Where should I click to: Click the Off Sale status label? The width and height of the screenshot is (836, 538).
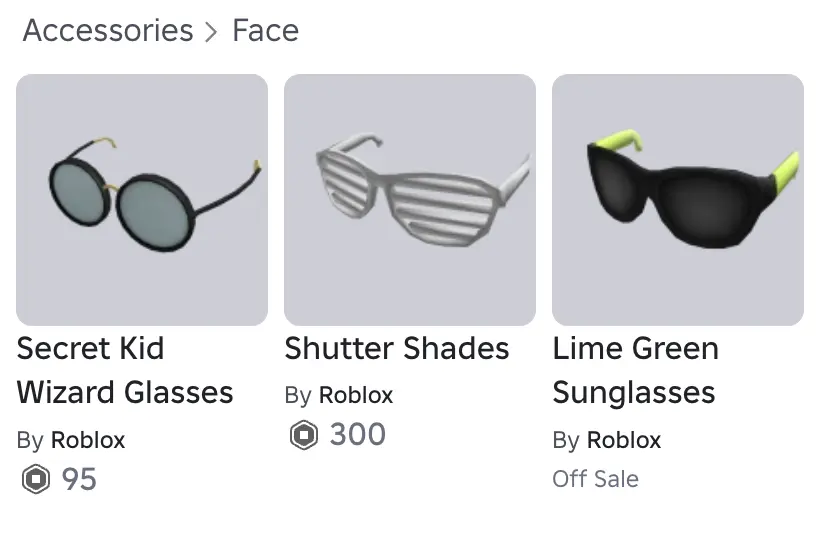click(595, 479)
